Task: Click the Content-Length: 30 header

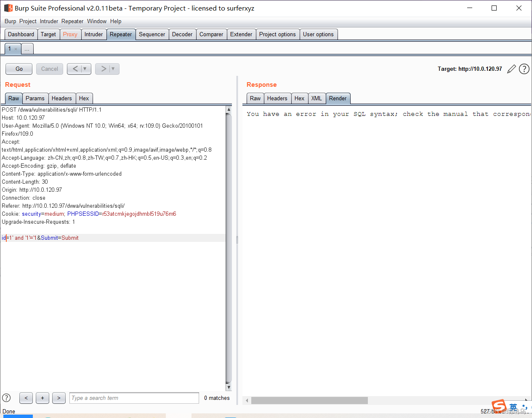Action: click(25, 182)
